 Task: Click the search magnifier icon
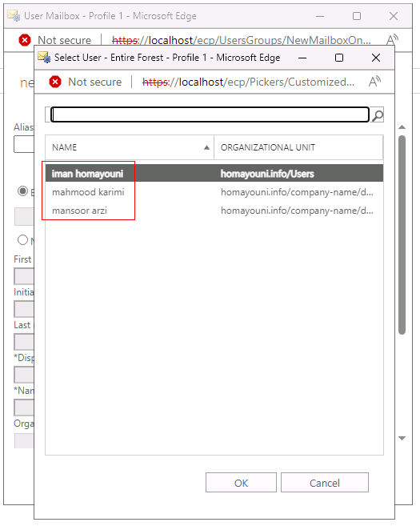tap(377, 115)
